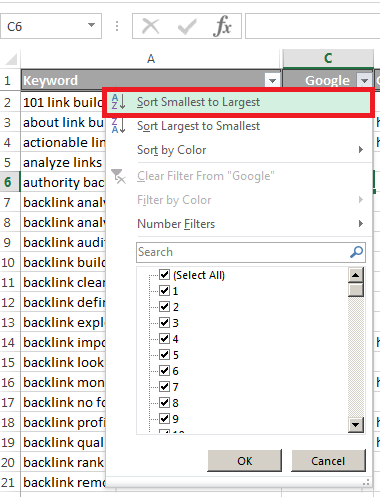Uncheck the checkbox for value 5
Screen dimensions: 380x497
click(164, 354)
